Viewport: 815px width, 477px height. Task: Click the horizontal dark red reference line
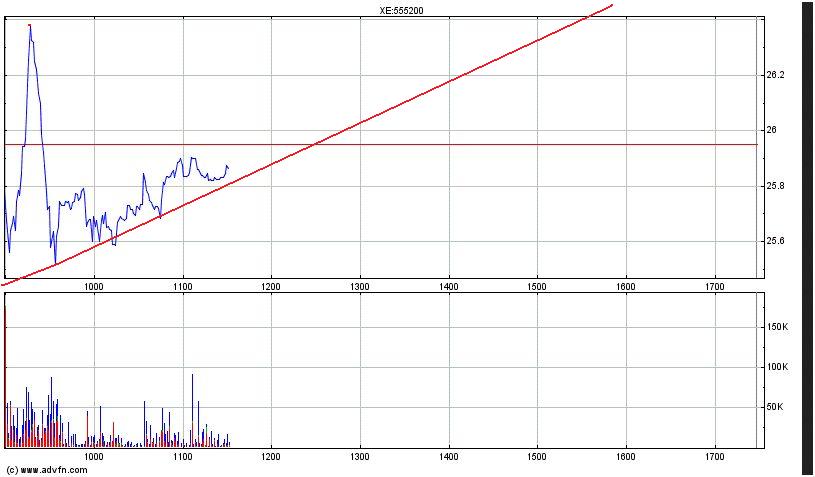382,144
